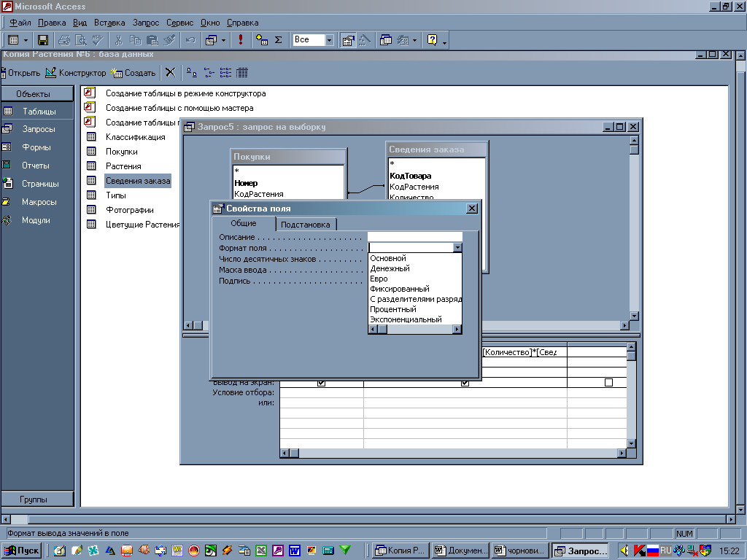Open the Запрос menu
This screenshot has height=560, width=747.
pos(146,23)
